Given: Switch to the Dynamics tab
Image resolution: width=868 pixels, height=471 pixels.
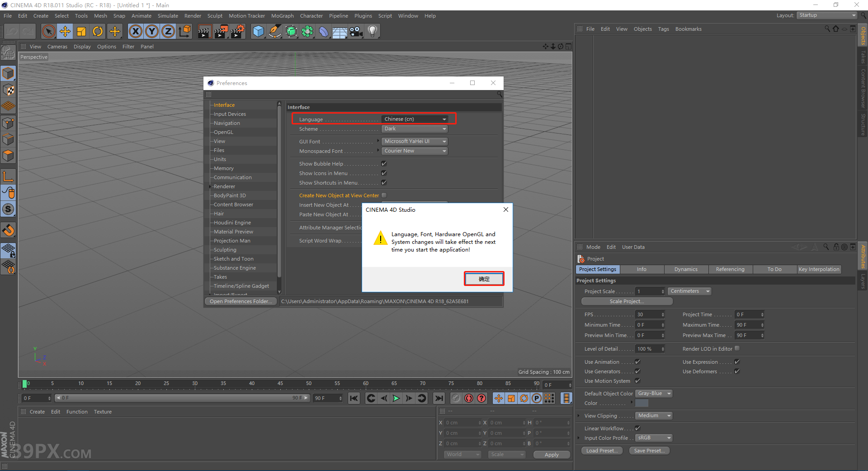Looking at the screenshot, I should [x=686, y=269].
